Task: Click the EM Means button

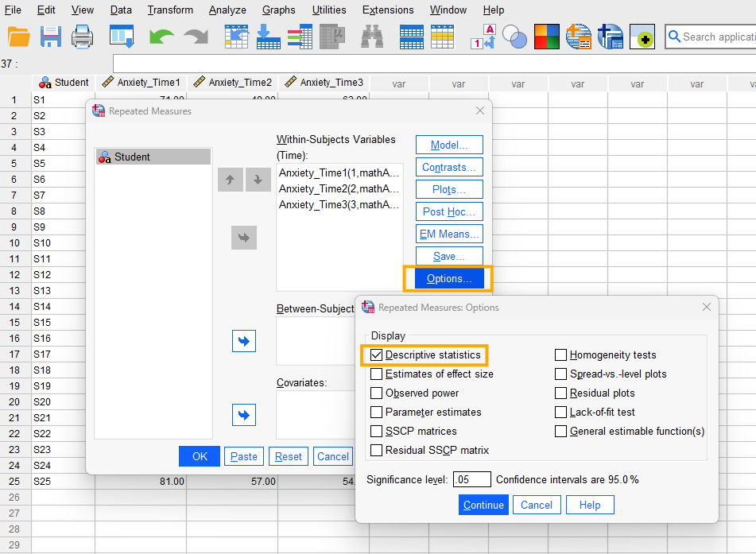Action: point(448,234)
